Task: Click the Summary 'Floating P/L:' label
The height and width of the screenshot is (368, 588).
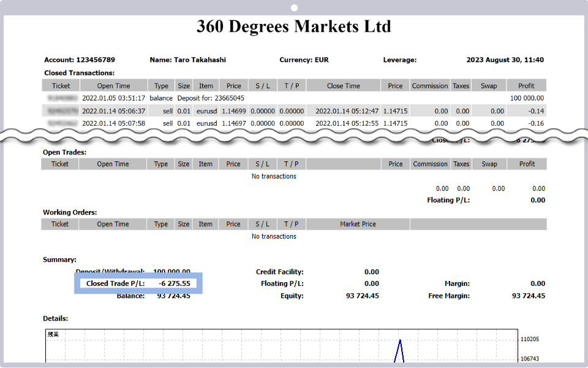Action: click(282, 283)
